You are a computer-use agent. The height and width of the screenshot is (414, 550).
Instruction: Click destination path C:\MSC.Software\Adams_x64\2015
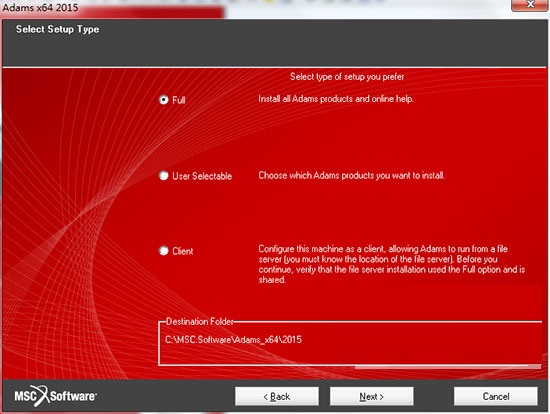tap(233, 340)
